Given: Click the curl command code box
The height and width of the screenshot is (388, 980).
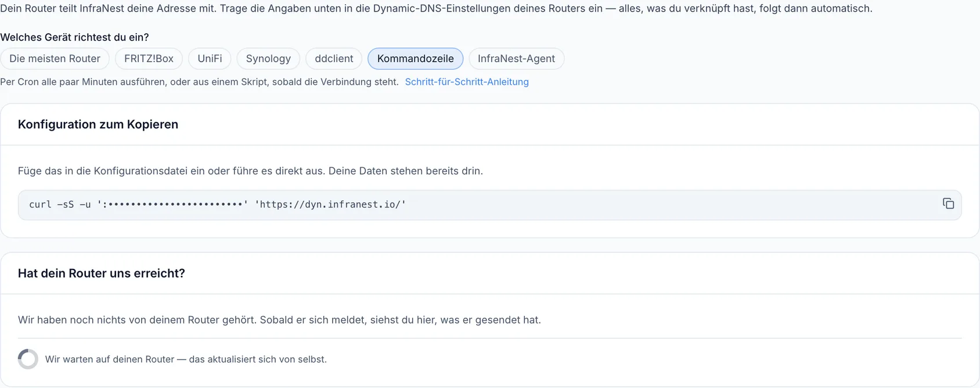Looking at the screenshot, I should click(489, 205).
